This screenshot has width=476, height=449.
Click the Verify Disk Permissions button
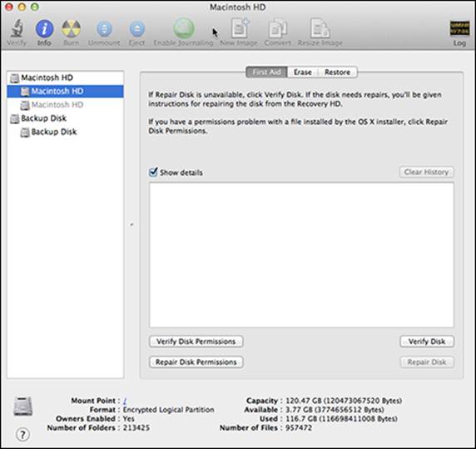click(x=196, y=342)
